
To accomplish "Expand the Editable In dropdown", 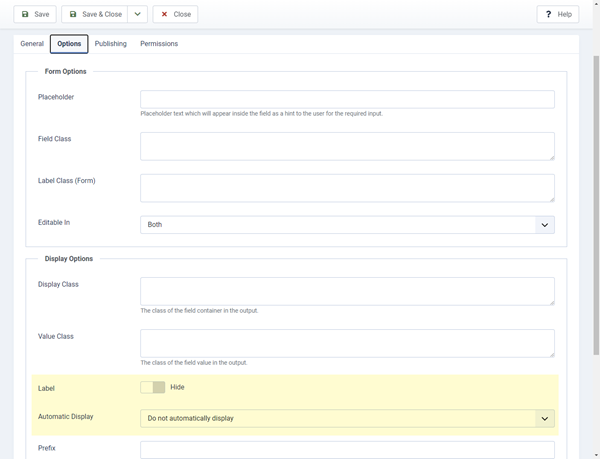I will point(347,225).
